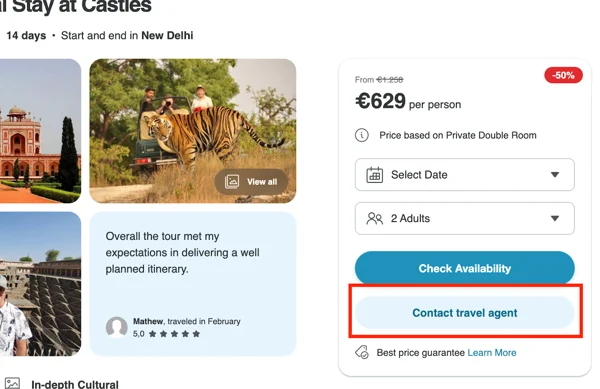Open the Select Date field
Viewport: 600px width, 389px height.
point(465,175)
